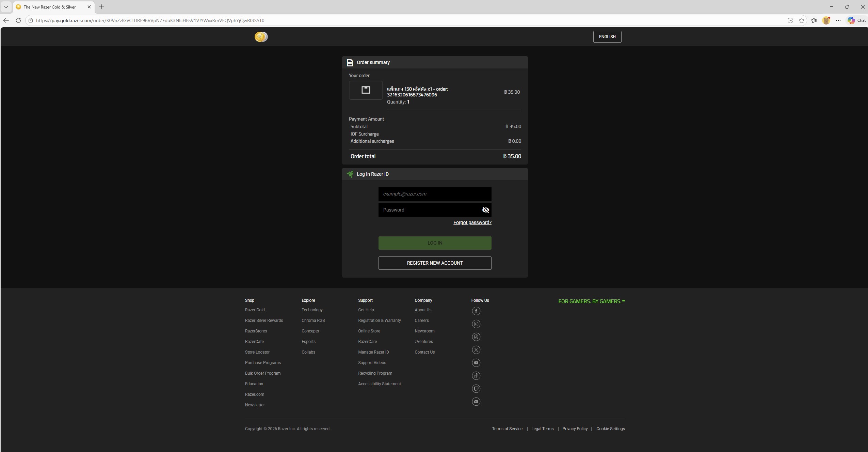
Task: Close the Razer Gold & Silver tab
Action: [x=89, y=7]
